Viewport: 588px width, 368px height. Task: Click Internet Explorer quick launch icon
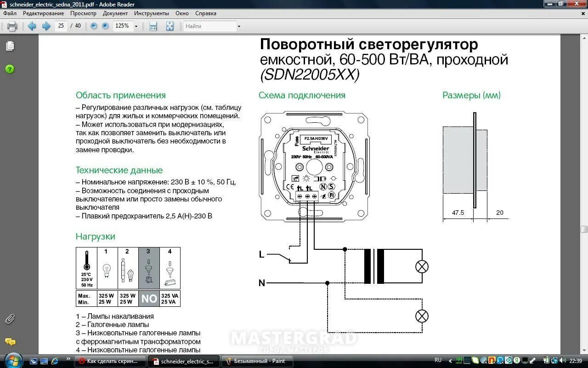point(55,361)
